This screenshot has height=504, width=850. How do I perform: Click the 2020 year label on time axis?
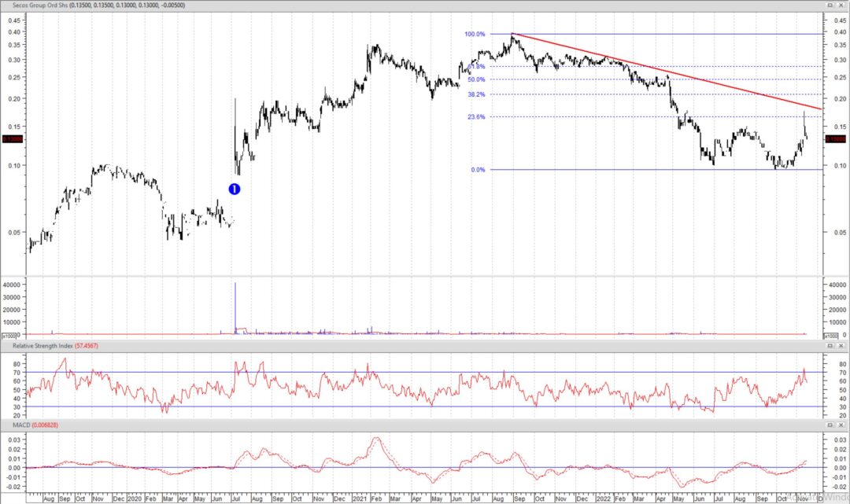point(135,498)
